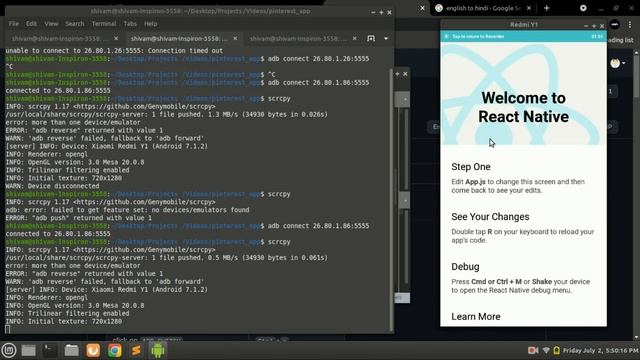Open the File menu in the terminal
This screenshot has height=360, width=640.
coord(13,24)
